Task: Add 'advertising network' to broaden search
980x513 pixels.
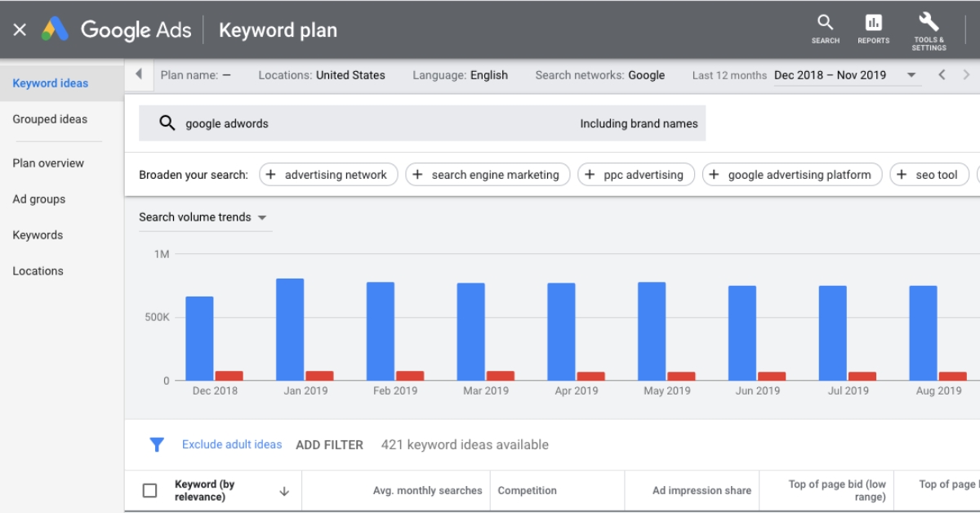Action: click(x=328, y=175)
